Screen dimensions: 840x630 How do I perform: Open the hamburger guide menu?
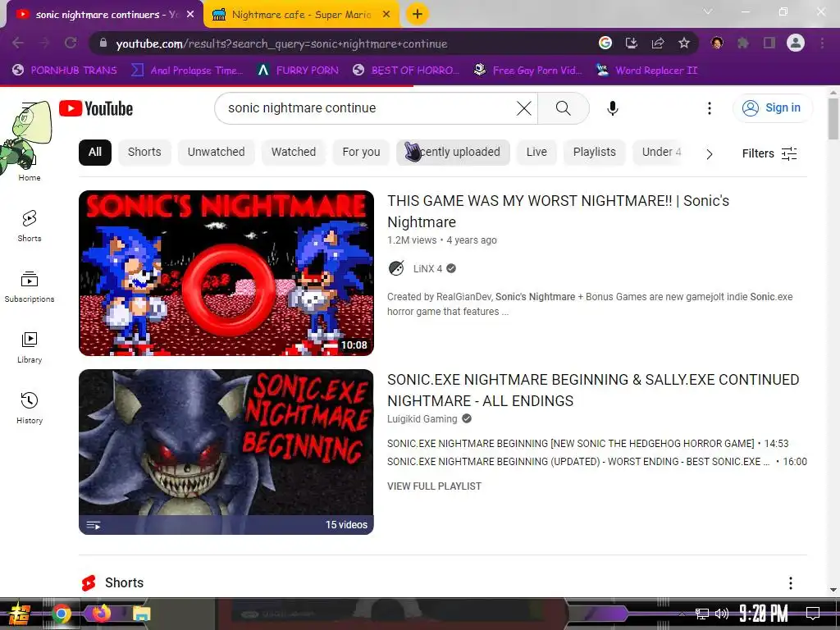click(29, 109)
